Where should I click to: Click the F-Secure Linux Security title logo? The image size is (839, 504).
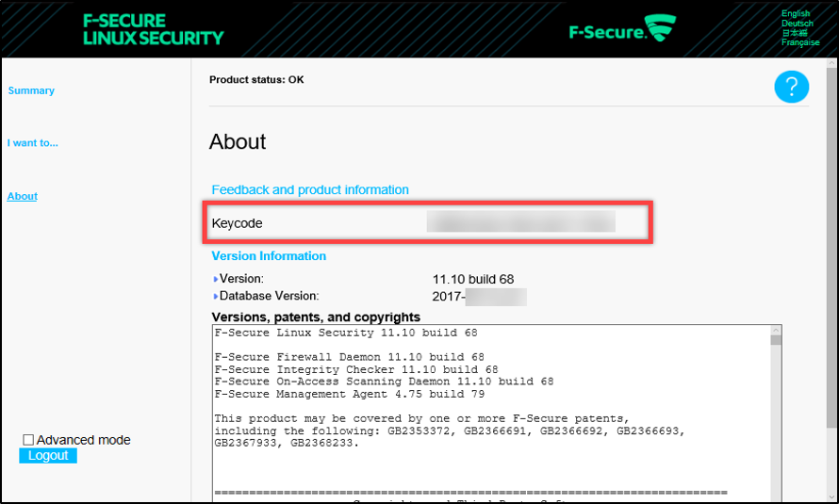click(154, 29)
